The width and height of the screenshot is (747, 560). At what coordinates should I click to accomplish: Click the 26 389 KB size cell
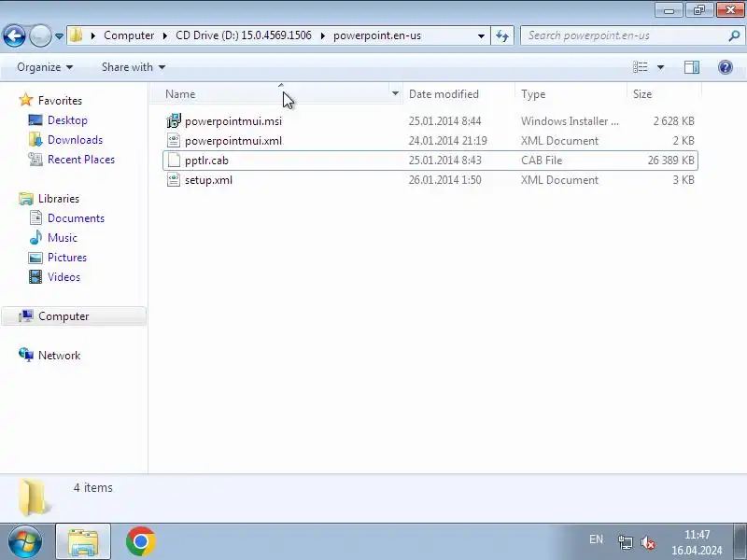670,161
